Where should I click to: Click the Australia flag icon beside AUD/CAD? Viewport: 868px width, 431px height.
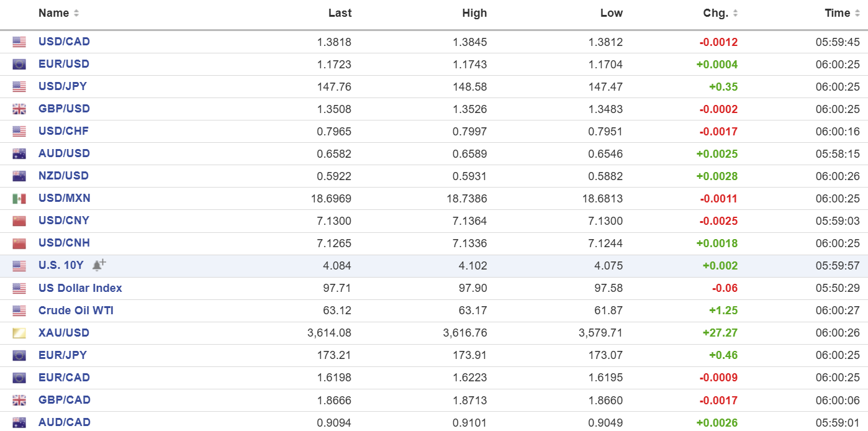click(x=19, y=422)
